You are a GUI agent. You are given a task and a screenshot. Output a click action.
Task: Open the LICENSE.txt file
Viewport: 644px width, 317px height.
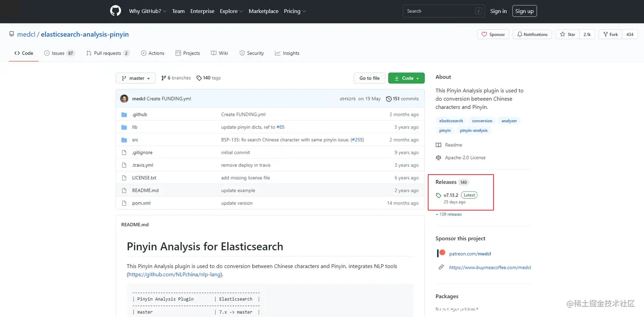click(x=144, y=178)
